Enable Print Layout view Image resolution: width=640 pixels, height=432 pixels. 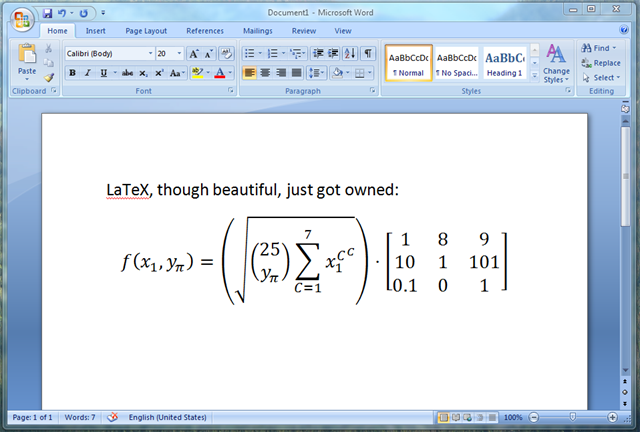443,417
